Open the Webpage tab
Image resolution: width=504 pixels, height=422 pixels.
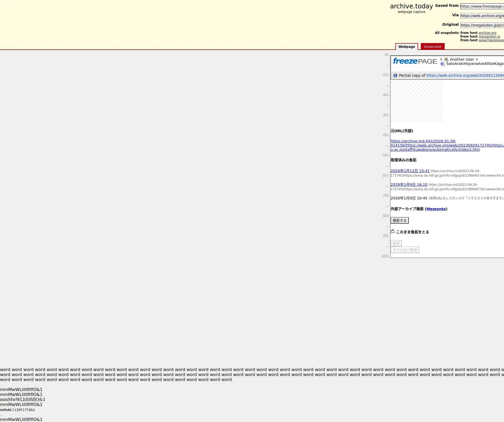tap(406, 47)
